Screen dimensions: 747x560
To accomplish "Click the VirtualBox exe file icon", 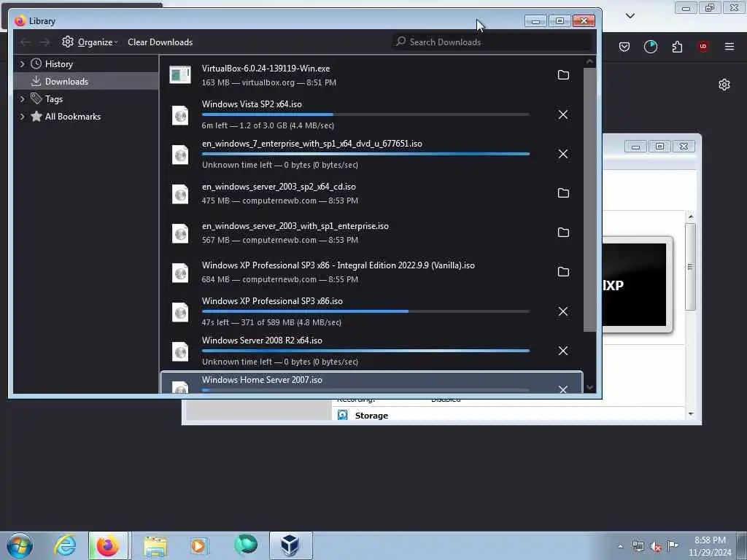I will point(180,75).
